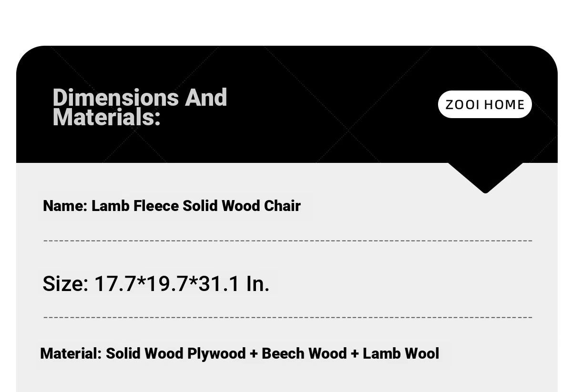Viewport: 572px width, 392px height.
Task: Click 'Beech Wood' in material row
Action: (x=304, y=353)
